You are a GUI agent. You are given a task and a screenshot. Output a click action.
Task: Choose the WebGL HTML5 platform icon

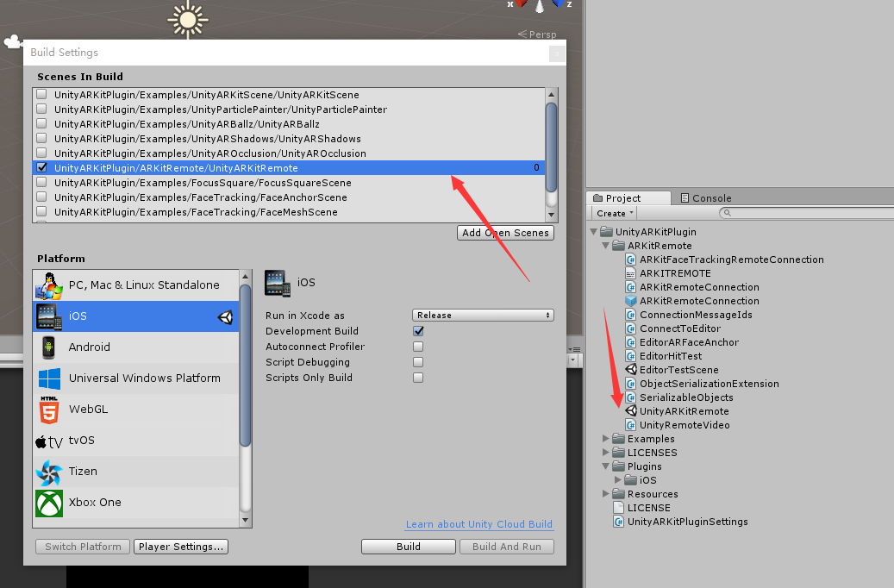48,410
